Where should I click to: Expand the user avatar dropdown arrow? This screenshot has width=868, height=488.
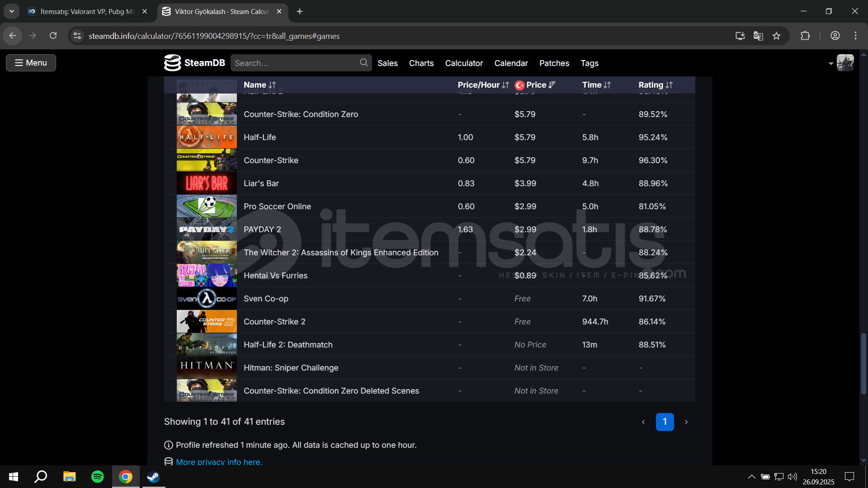point(830,63)
